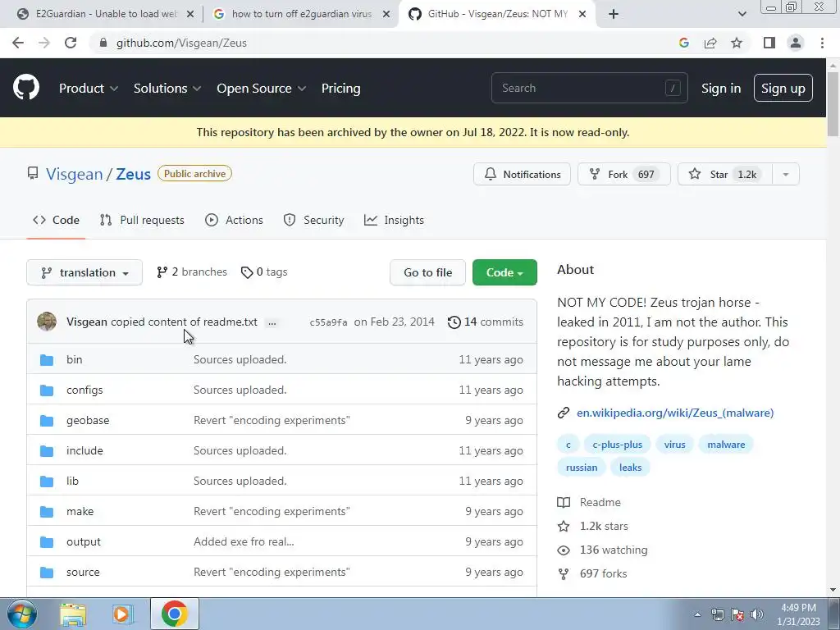The image size is (840, 630).
Task: Click the Sign up button
Action: (x=783, y=89)
